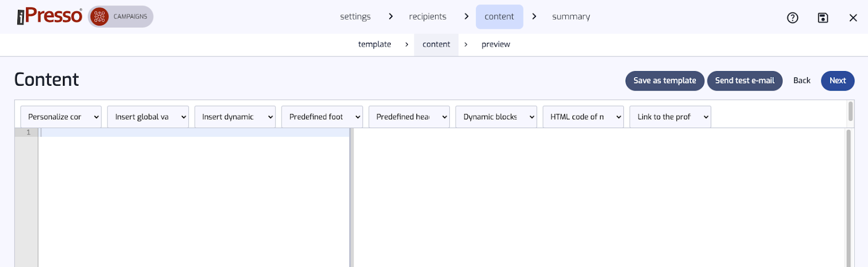Open the Predefined header dropdown
The width and height of the screenshot is (868, 267).
[409, 117]
